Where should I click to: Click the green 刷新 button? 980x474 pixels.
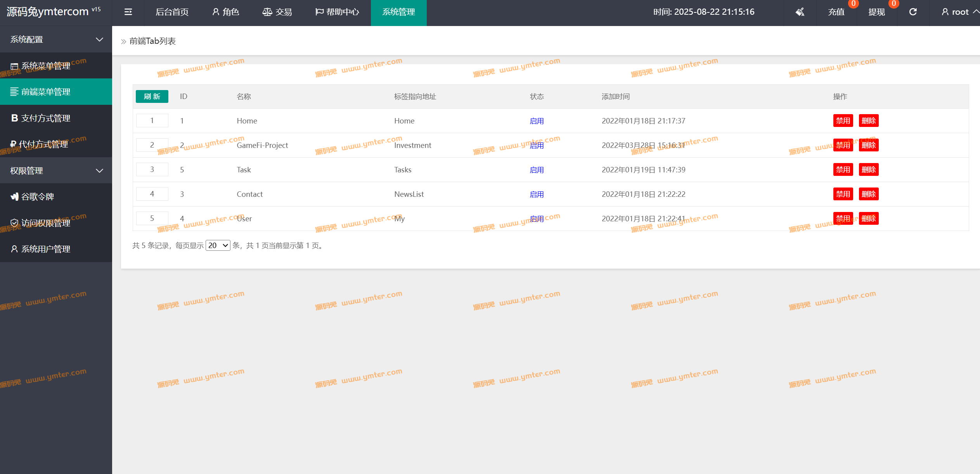tap(152, 96)
